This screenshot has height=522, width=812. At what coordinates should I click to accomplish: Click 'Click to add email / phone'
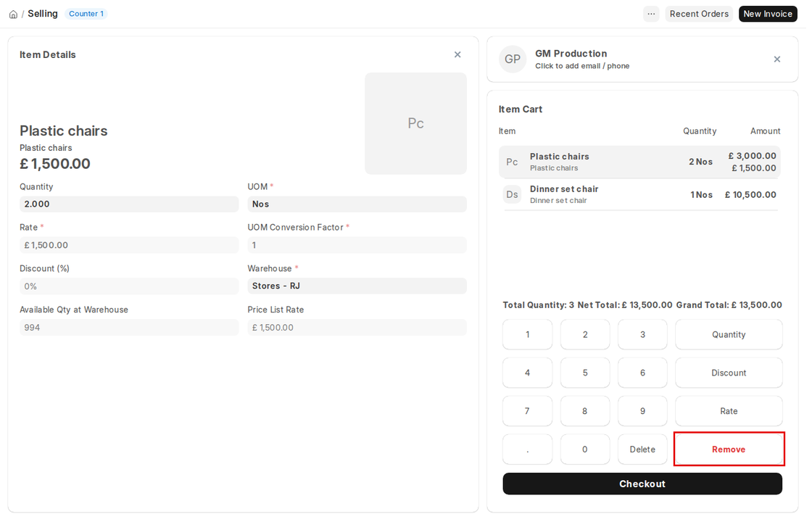(x=582, y=66)
